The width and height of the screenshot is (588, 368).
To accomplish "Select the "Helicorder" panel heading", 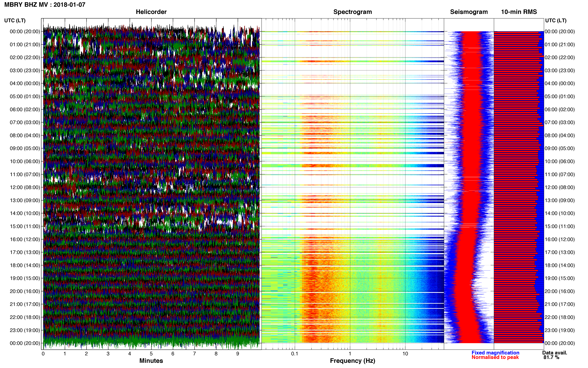I will (151, 12).
